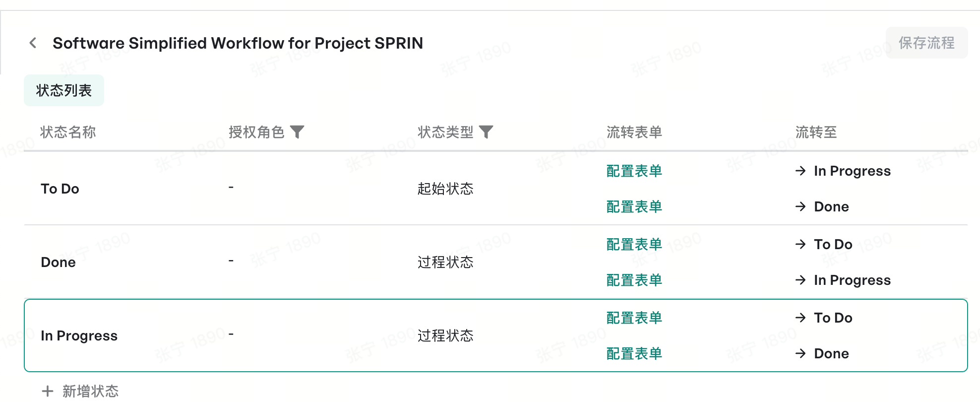Click the plus icon for 新增状态
The height and width of the screenshot is (402, 980).
(x=48, y=391)
